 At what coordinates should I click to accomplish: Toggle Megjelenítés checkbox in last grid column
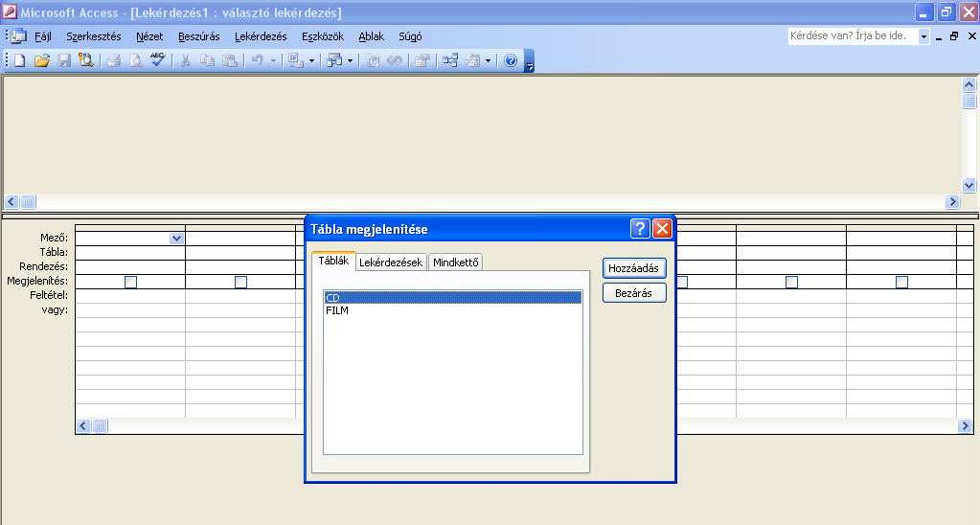point(901,282)
